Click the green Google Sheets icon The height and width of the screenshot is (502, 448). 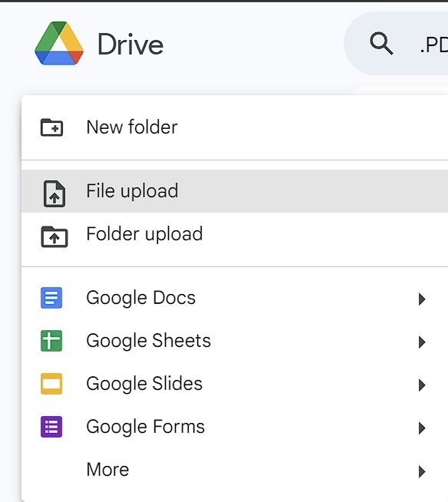51,341
